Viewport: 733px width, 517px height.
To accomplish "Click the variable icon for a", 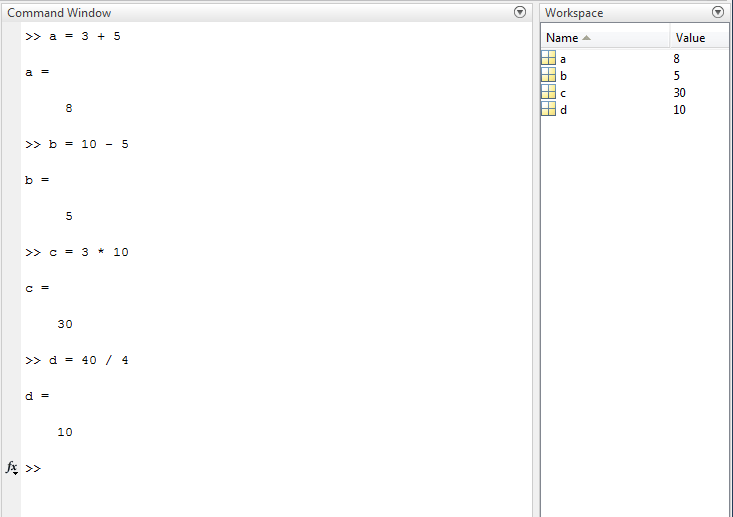I will 548,58.
